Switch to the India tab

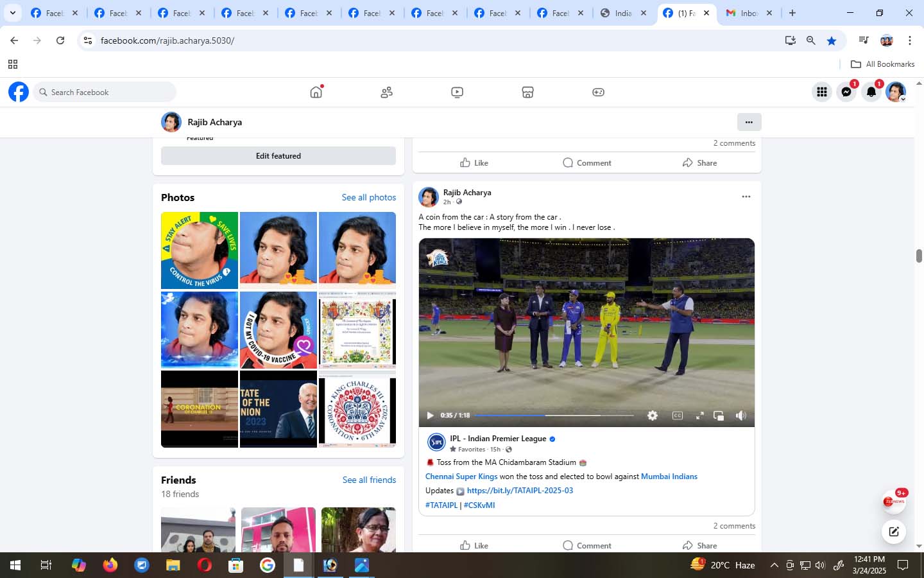tap(624, 13)
